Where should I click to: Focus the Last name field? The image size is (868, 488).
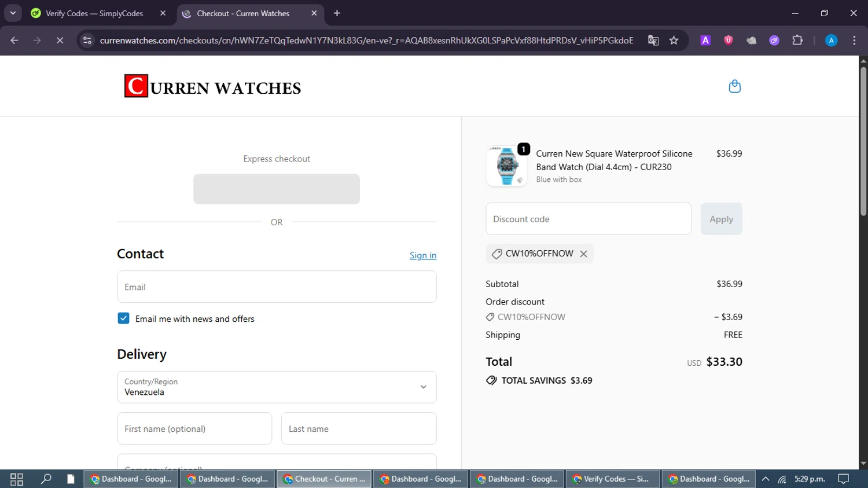(x=359, y=428)
